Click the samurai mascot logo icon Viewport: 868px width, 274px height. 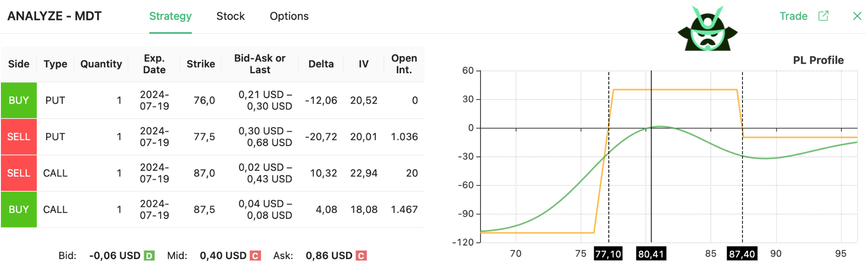point(707,29)
